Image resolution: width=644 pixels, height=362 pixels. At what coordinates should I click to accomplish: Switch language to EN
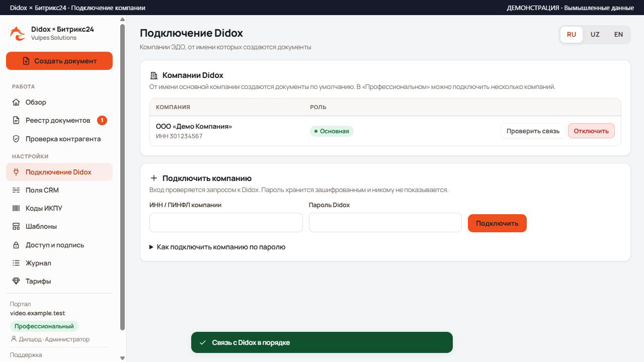[618, 35]
